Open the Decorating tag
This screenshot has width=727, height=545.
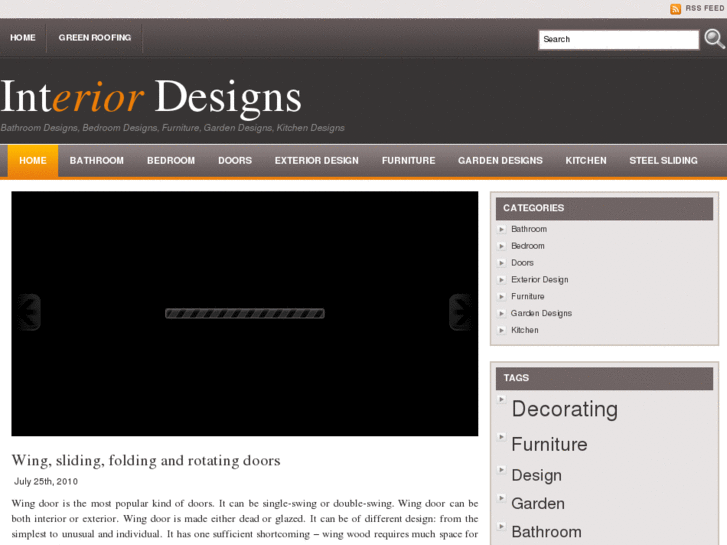[564, 410]
